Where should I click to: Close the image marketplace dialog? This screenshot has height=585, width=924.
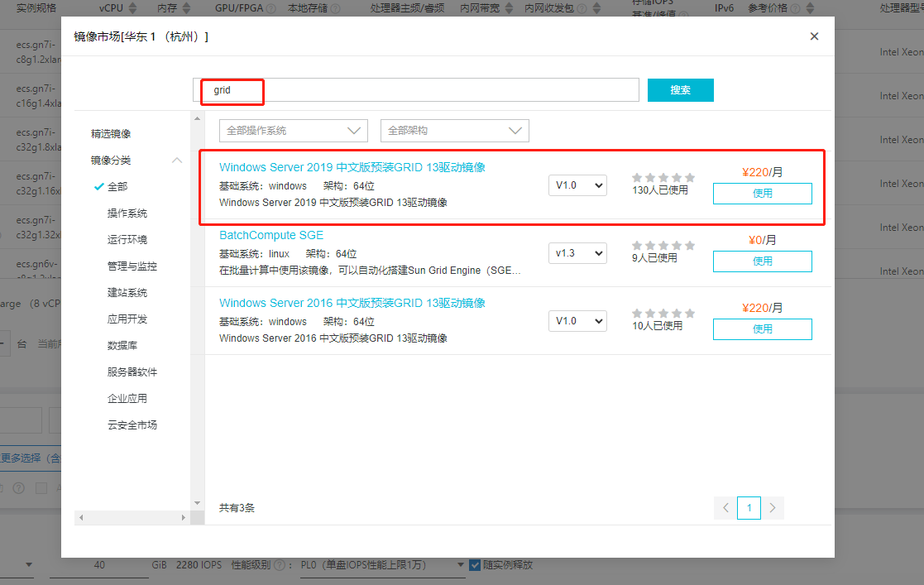click(x=814, y=36)
